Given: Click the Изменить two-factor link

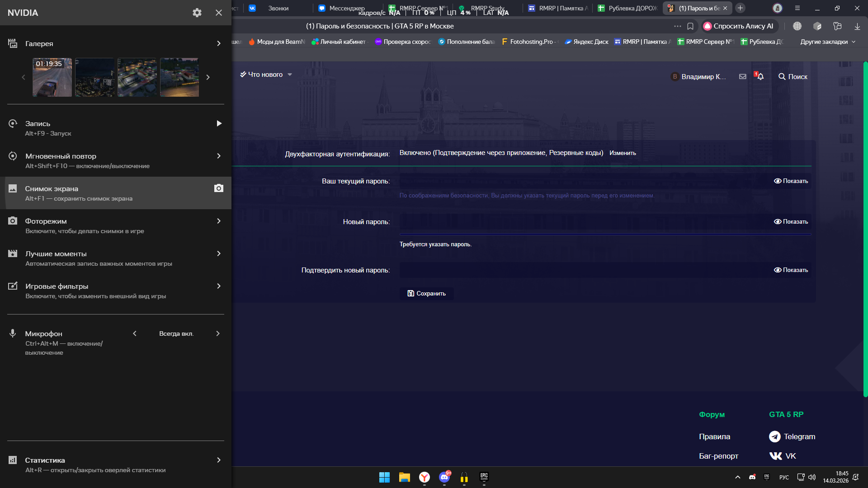Looking at the screenshot, I should pyautogui.click(x=623, y=153).
